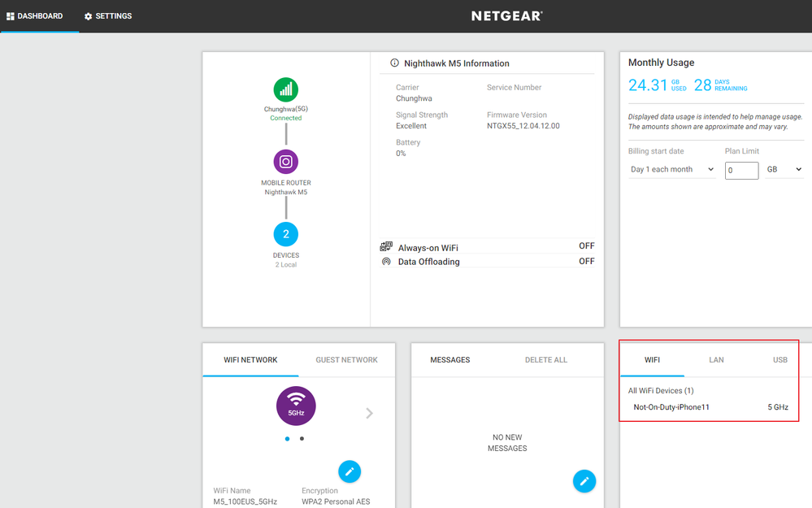The image size is (812, 508).
Task: Click Delete All messages
Action: click(x=546, y=360)
